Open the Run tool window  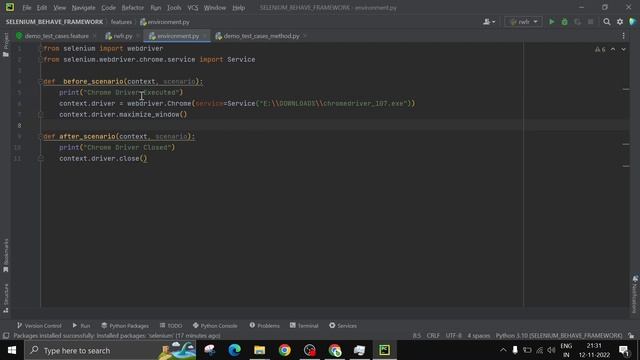[x=81, y=326]
